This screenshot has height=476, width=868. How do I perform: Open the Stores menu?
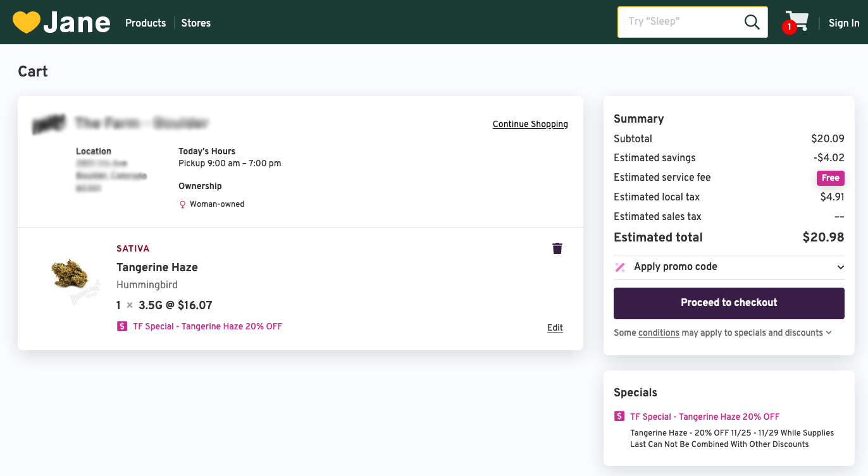click(196, 23)
